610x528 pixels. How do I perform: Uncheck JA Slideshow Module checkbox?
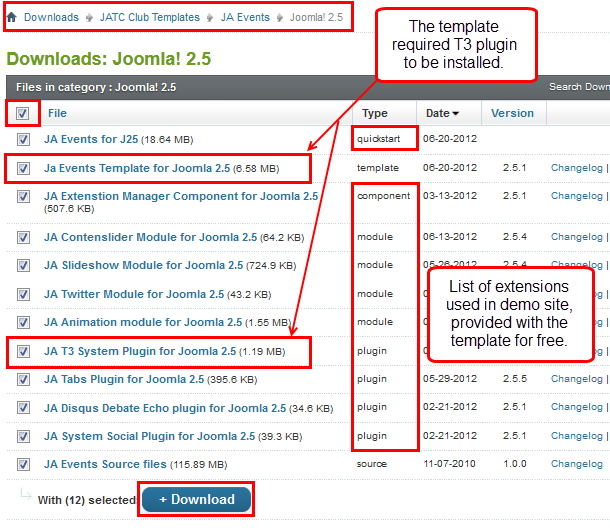pyautogui.click(x=23, y=265)
